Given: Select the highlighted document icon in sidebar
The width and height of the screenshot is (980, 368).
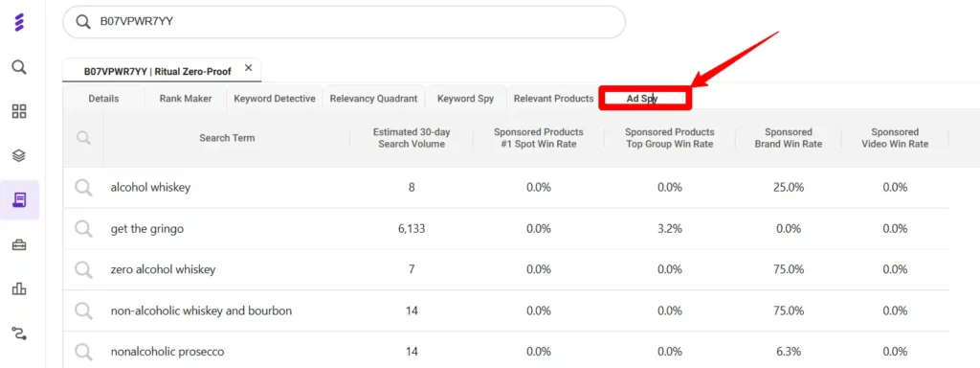Looking at the screenshot, I should point(19,200).
